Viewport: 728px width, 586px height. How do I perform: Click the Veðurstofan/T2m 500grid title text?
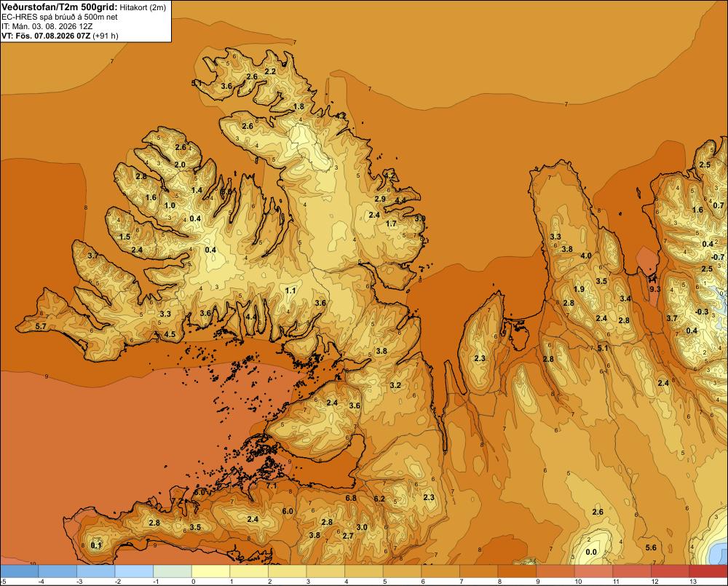(60, 7)
